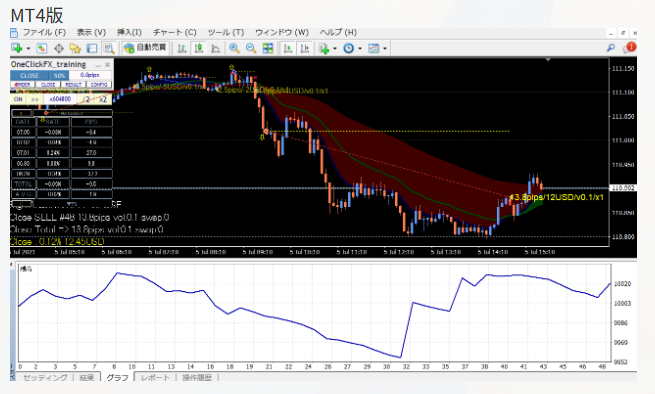Click the Zoom Out magnifier icon
655x394 pixels.
click(251, 48)
